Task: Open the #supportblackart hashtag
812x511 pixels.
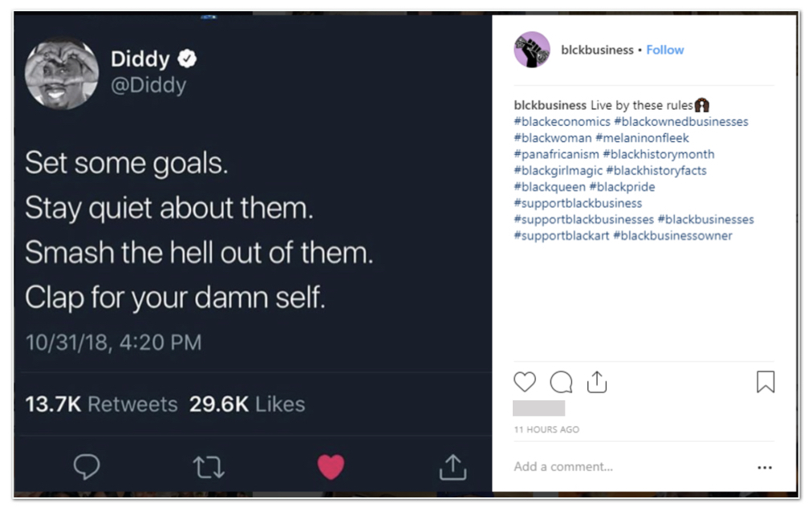Action: 562,236
